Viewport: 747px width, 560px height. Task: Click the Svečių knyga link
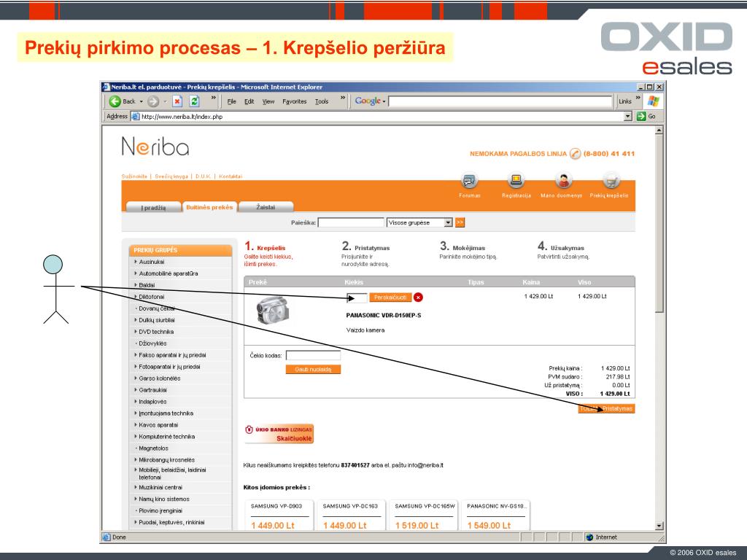click(171, 176)
